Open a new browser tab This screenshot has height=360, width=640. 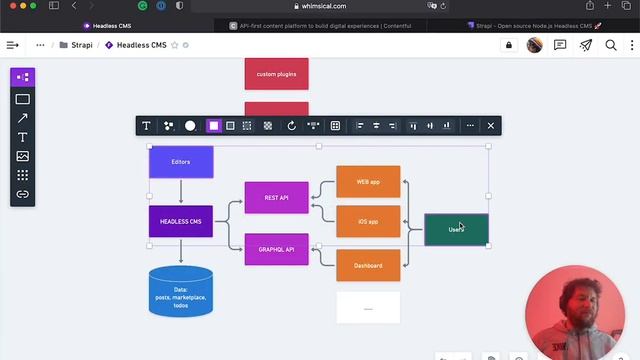(x=608, y=6)
